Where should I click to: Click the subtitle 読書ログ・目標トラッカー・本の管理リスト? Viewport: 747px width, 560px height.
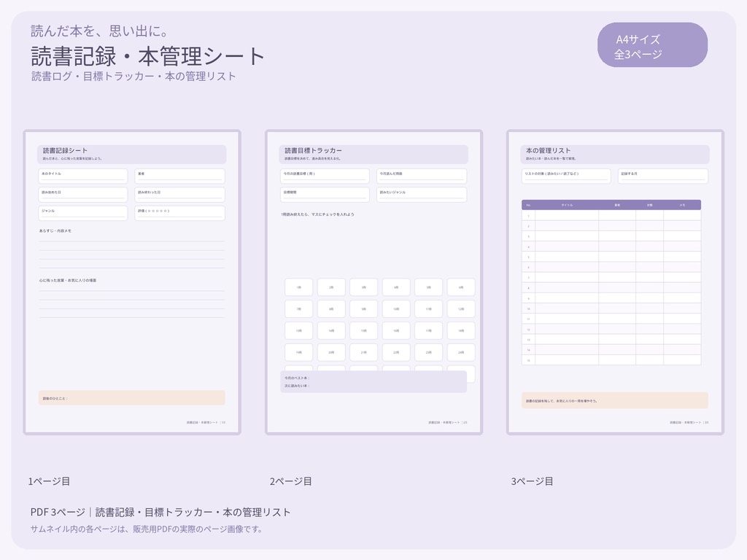point(133,76)
